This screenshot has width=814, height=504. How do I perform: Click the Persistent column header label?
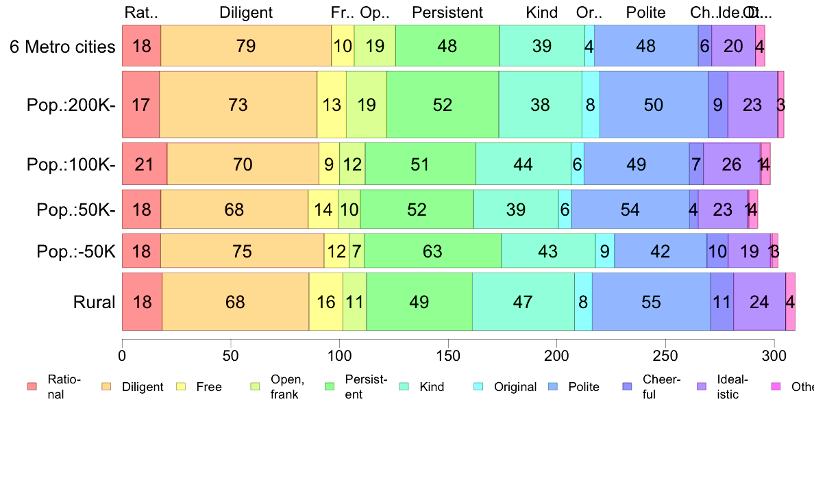point(447,12)
